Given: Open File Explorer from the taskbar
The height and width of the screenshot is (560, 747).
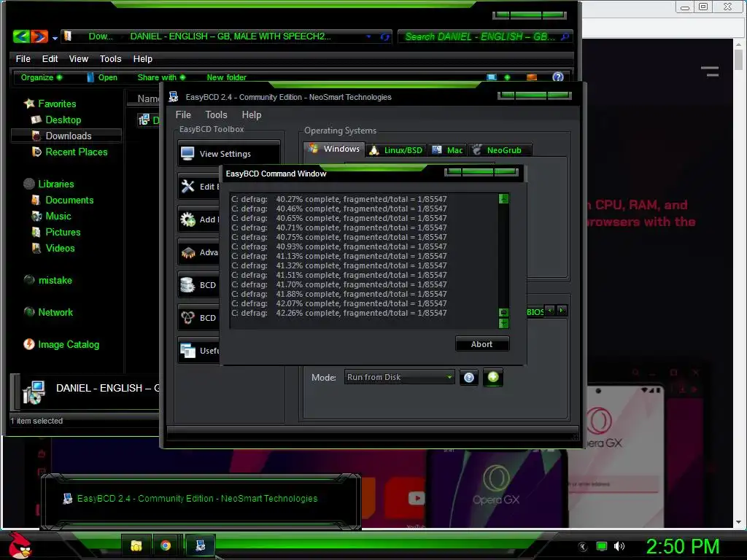Looking at the screenshot, I should click(136, 545).
